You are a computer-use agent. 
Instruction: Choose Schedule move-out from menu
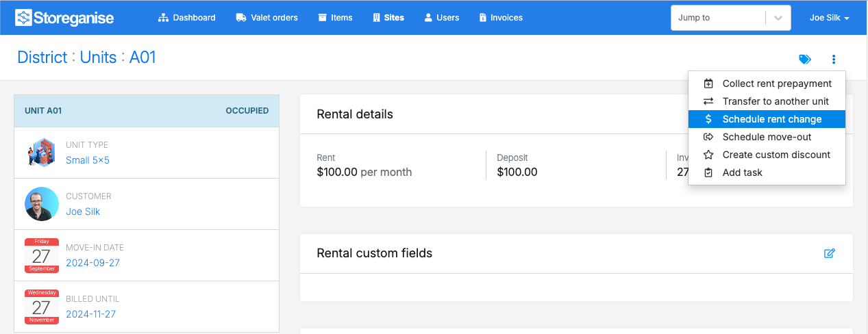pyautogui.click(x=767, y=137)
